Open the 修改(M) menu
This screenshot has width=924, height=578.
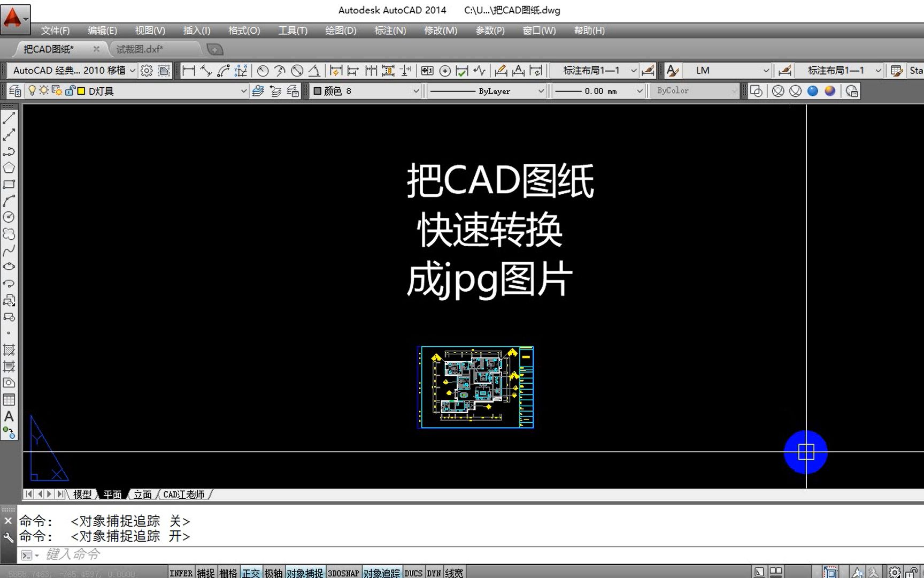pos(441,31)
